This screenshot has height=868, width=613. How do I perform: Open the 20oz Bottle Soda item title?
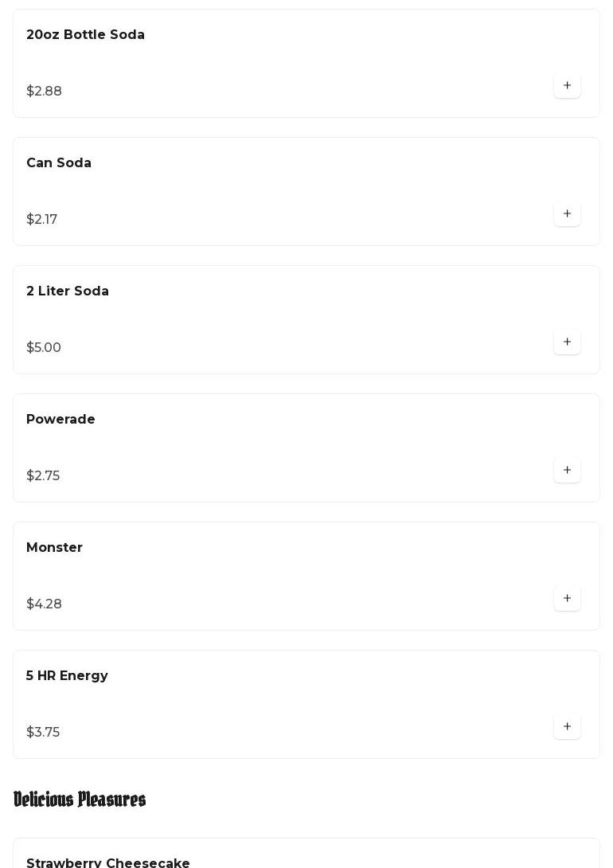[85, 35]
